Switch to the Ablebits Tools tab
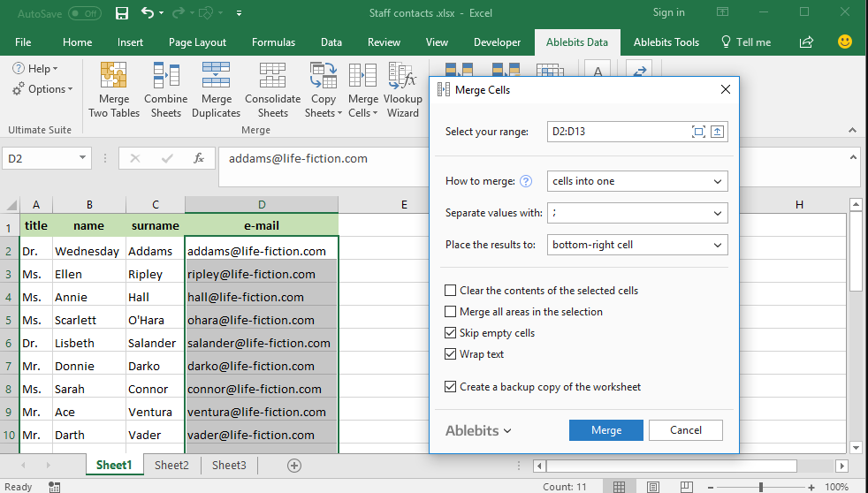868x493 pixels. click(x=666, y=42)
